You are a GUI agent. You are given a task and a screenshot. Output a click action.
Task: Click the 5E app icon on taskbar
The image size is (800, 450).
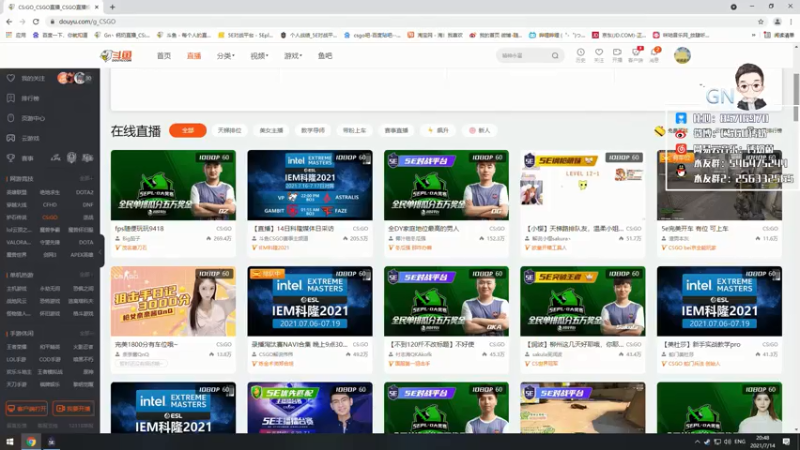[52, 442]
